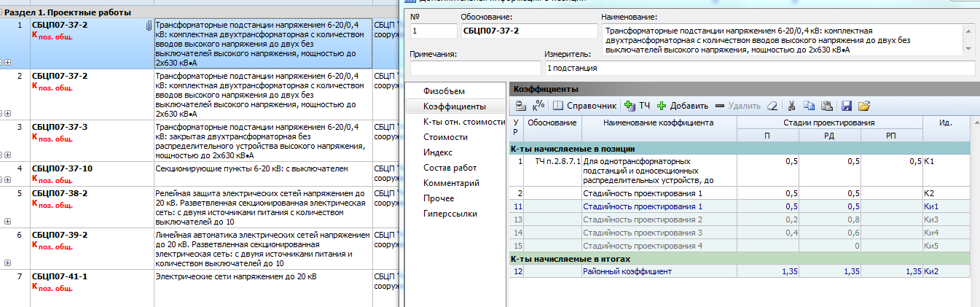Click the УР column header

[x=516, y=127]
